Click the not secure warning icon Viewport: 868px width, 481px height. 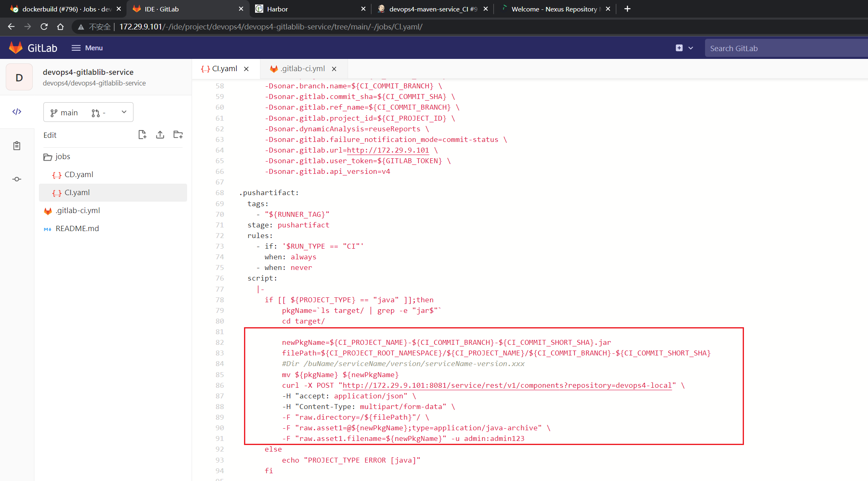point(81,27)
